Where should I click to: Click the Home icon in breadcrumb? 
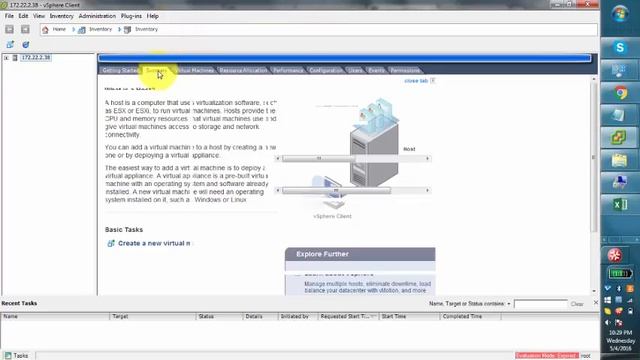pos(45,29)
